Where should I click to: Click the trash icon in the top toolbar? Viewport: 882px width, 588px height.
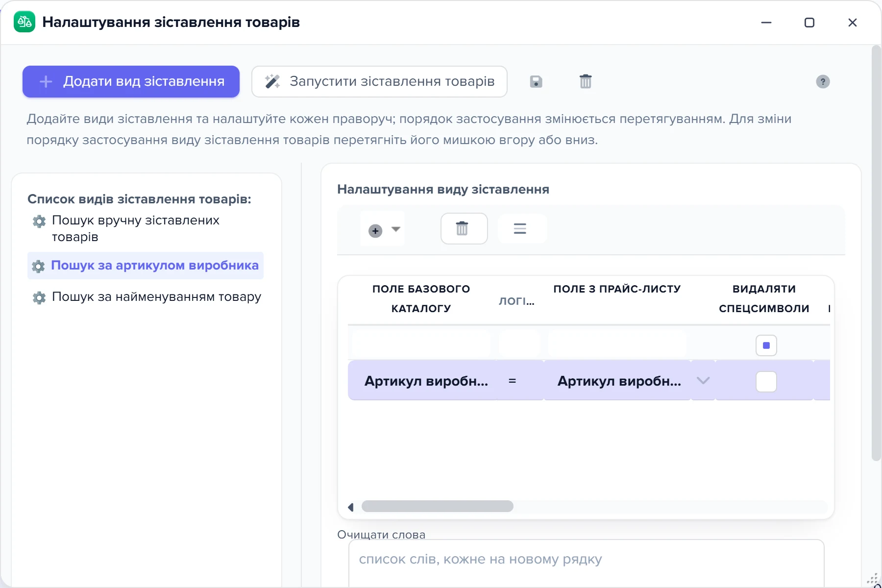pyautogui.click(x=586, y=81)
